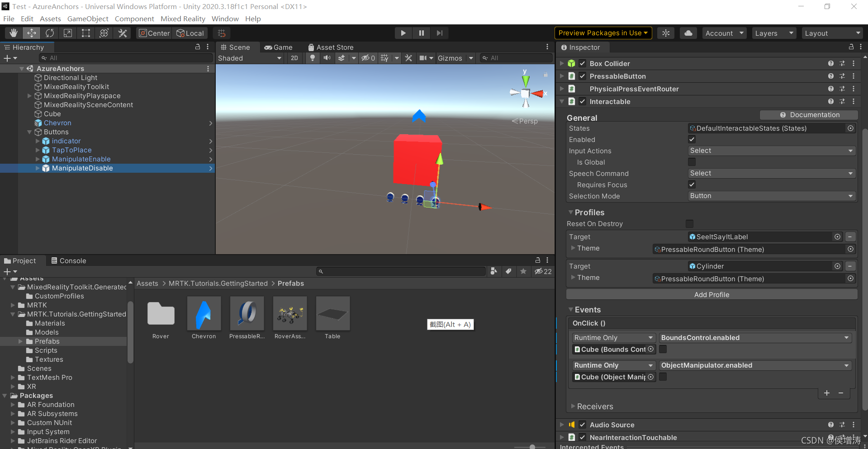The image size is (868, 449).
Task: Search by type icon in Project
Action: (x=494, y=271)
